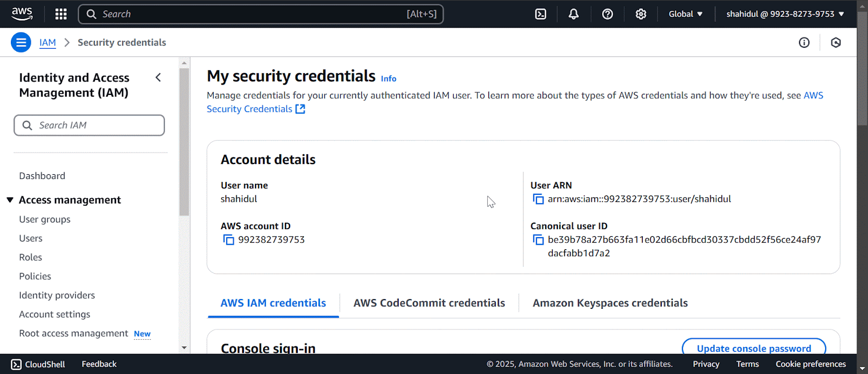Collapse the IAM side navigation arrow
868x374 pixels.
click(158, 78)
